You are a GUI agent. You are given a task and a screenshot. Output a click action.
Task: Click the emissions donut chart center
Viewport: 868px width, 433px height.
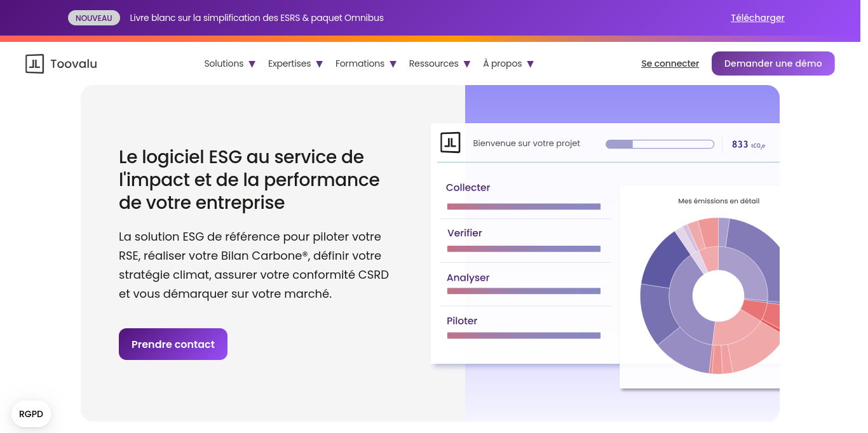click(718, 296)
